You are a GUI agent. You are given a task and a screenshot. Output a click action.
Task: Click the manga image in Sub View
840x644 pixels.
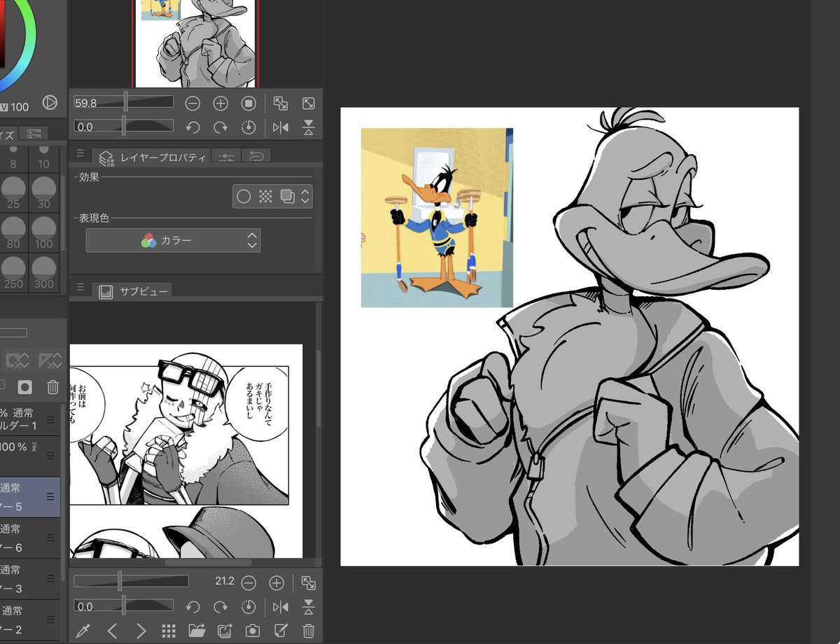(x=186, y=451)
